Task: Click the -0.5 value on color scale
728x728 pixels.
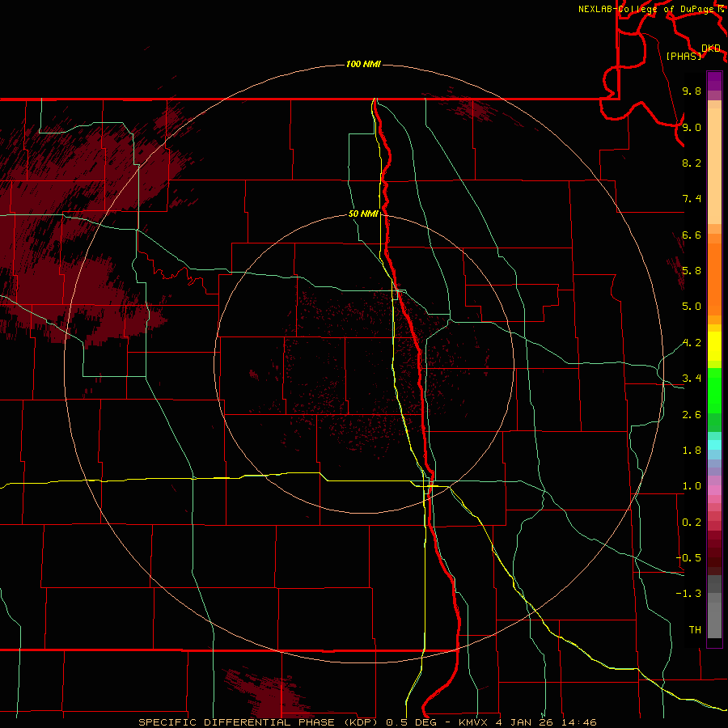Action: pyautogui.click(x=688, y=558)
